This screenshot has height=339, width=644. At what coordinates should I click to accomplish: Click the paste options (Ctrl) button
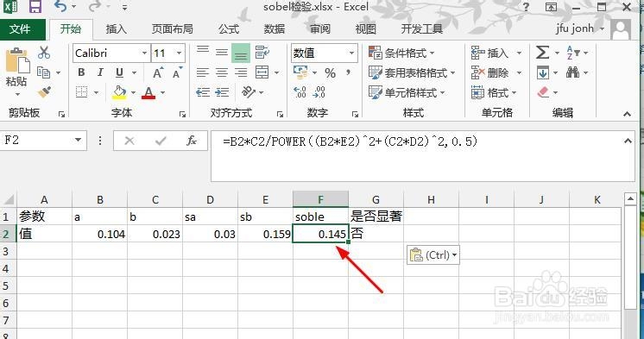click(x=432, y=255)
